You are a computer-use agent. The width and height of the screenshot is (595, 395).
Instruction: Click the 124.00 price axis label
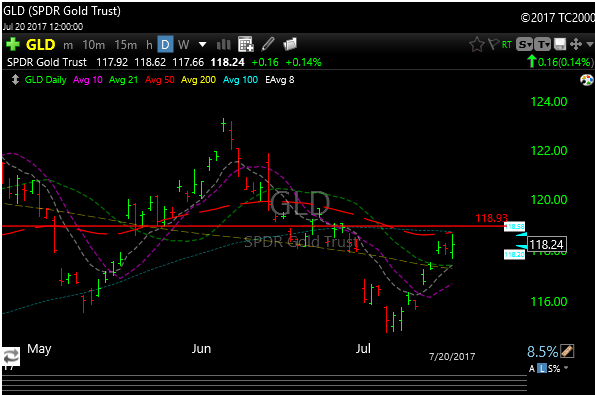click(549, 102)
